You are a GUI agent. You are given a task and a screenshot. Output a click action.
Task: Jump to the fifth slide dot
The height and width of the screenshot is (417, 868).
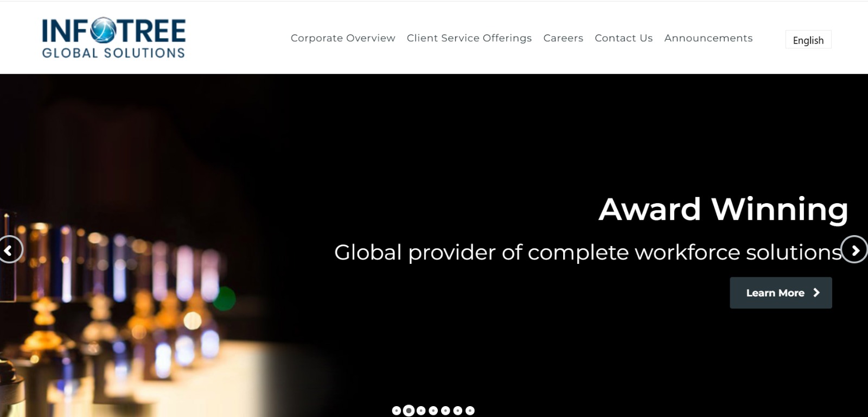tap(445, 410)
